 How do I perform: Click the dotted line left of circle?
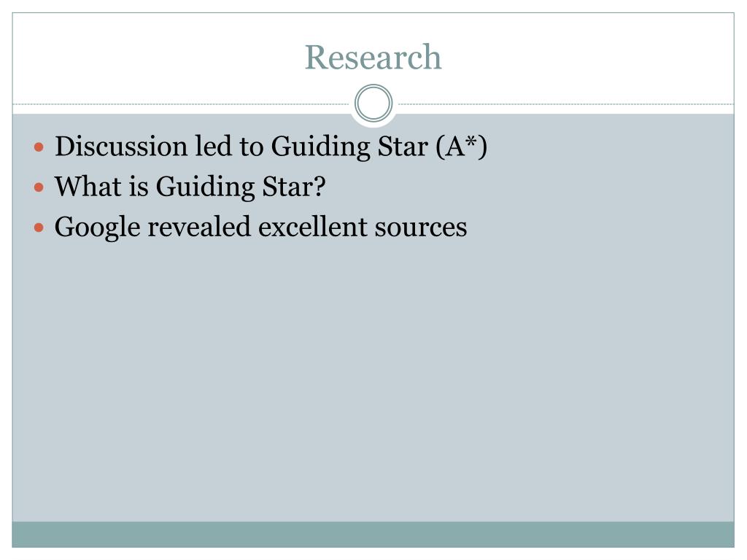tap(181, 104)
